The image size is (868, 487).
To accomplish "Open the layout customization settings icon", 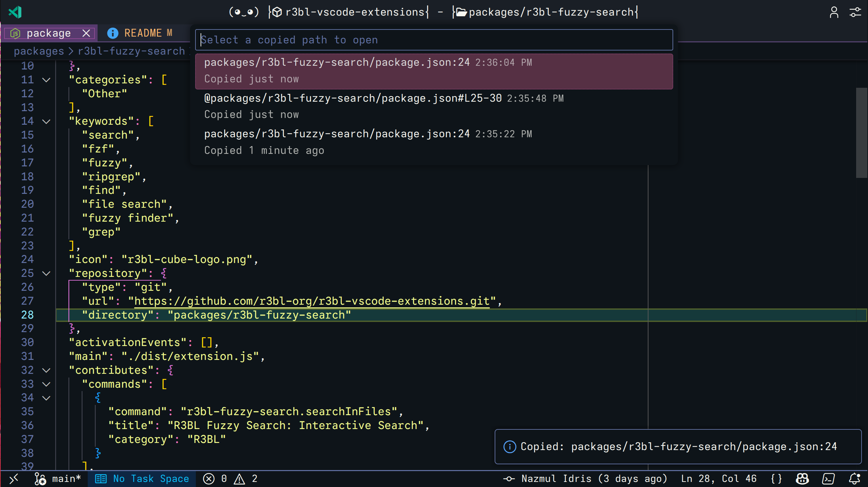I will (855, 12).
